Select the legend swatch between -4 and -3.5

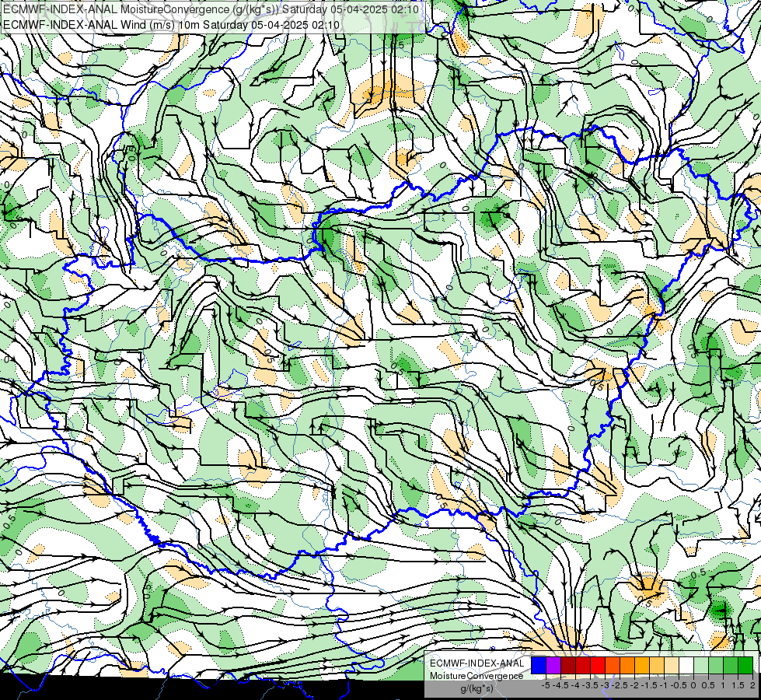(583, 666)
